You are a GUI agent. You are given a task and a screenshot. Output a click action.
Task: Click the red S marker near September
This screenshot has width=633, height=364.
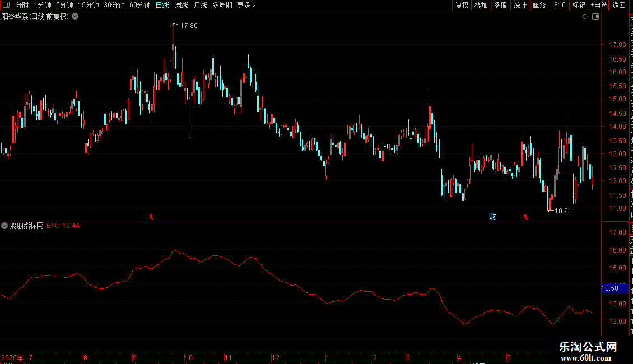click(x=151, y=217)
